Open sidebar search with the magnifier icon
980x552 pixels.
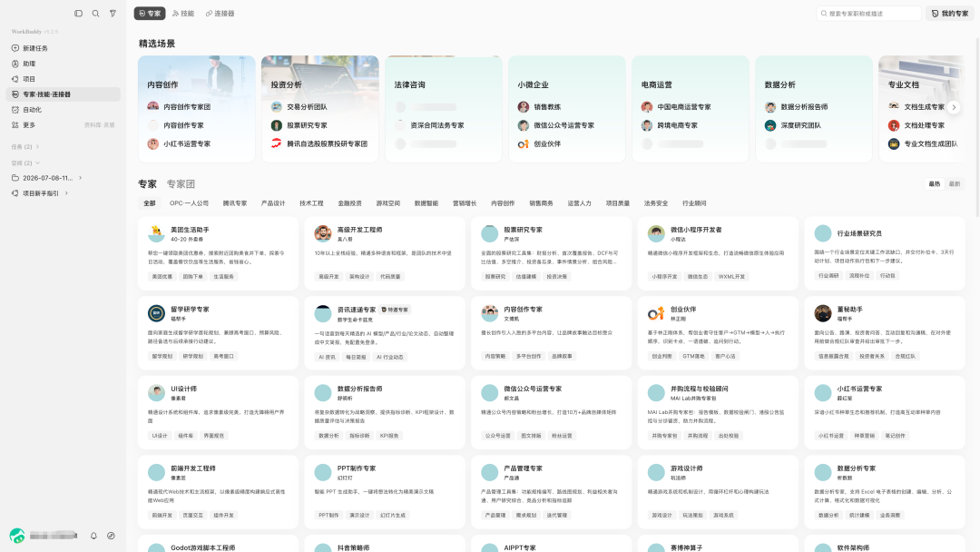[x=95, y=13]
